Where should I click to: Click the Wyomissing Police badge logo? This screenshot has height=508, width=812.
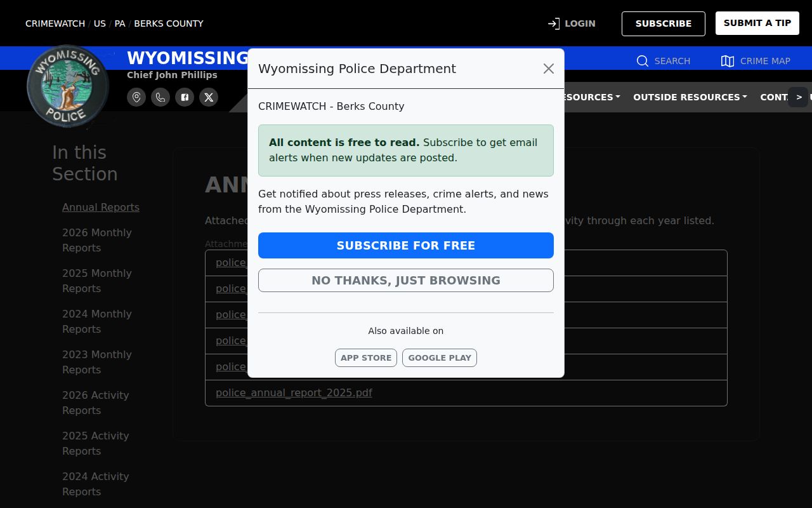[x=68, y=86]
